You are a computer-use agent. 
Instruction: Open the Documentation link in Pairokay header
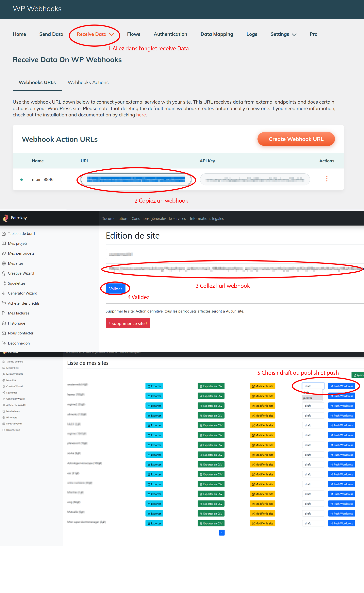click(x=114, y=218)
